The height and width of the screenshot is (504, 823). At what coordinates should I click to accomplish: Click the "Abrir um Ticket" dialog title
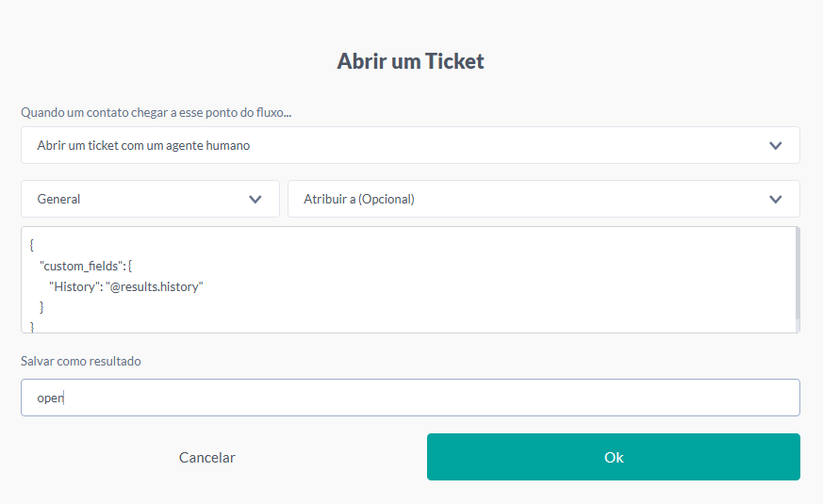410,62
